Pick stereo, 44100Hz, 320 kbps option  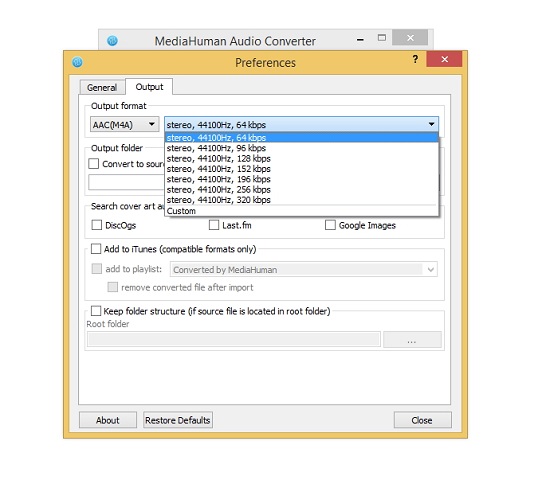pos(302,200)
